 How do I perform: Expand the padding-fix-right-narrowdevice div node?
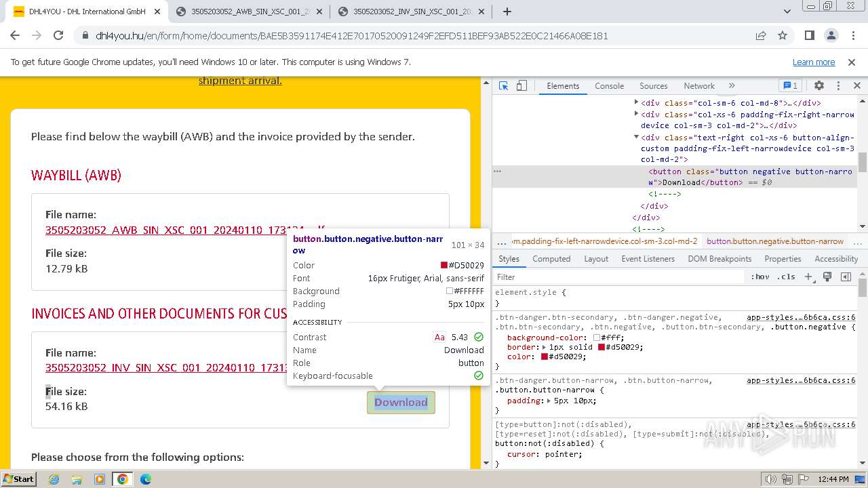click(x=636, y=114)
